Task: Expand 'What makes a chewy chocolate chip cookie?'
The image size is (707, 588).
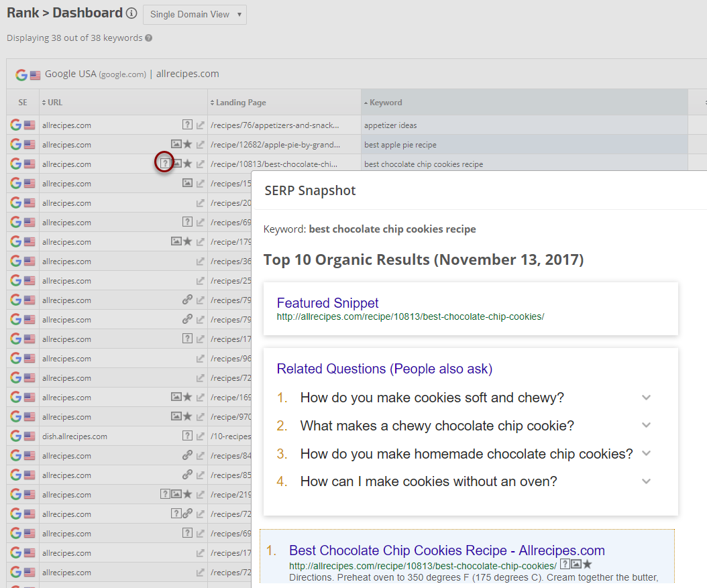Action: [646, 425]
